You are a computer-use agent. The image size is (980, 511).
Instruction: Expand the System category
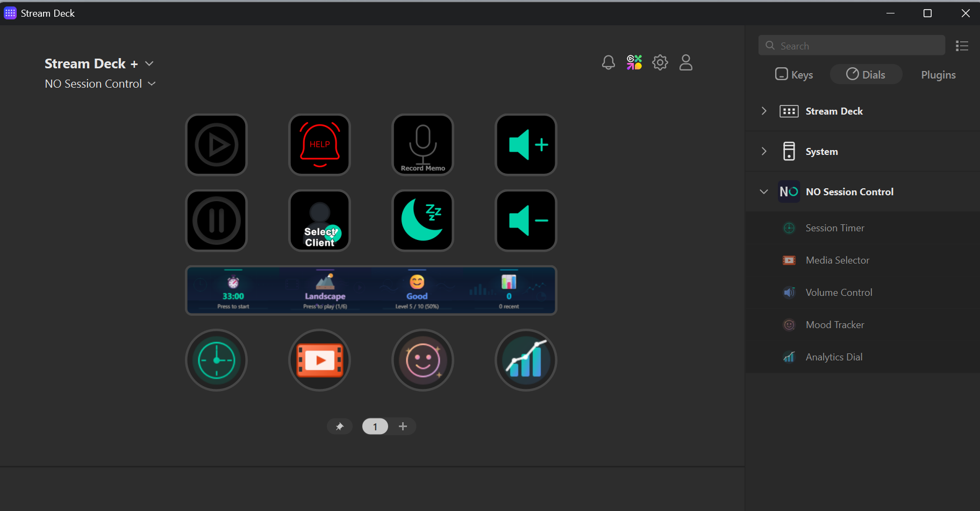coord(764,151)
